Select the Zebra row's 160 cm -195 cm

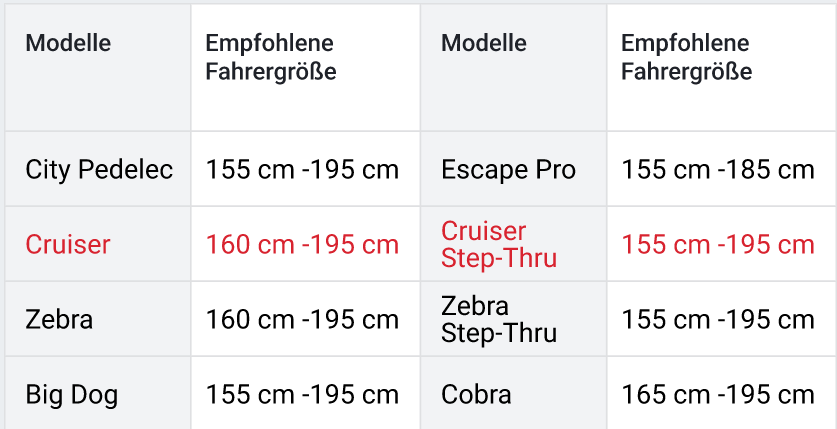302,320
